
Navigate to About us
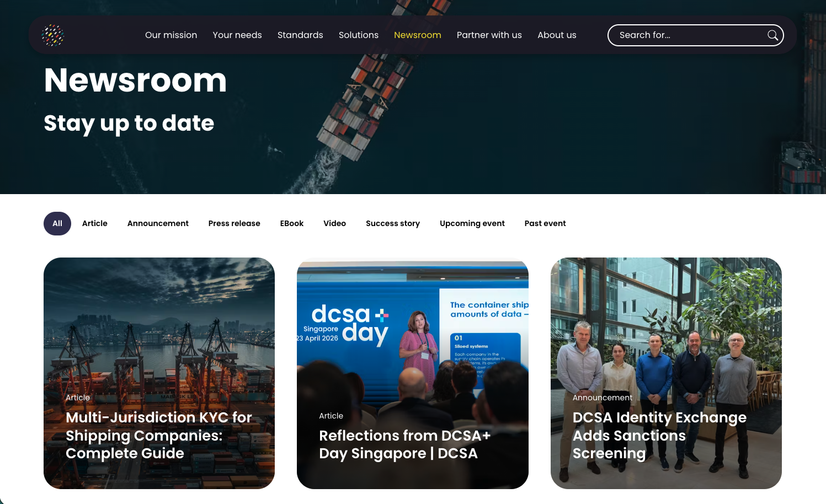point(557,35)
